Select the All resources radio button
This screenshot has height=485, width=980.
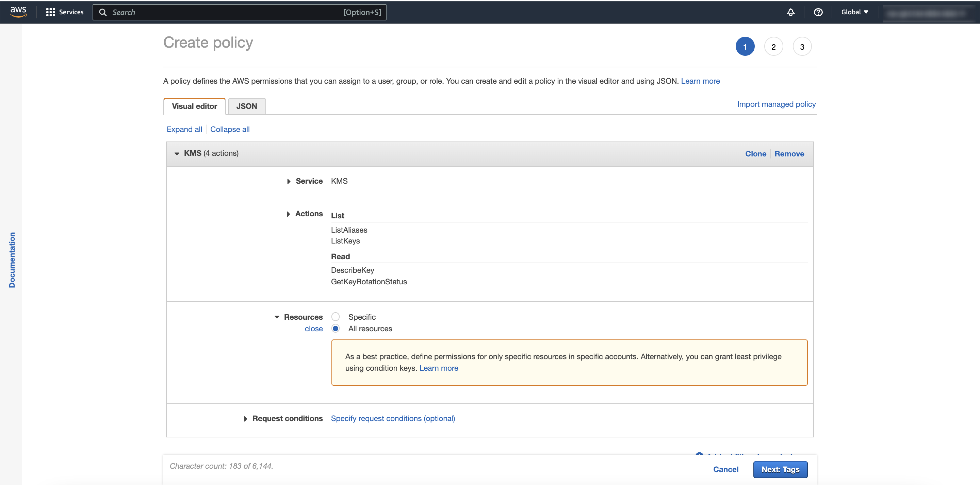(x=335, y=328)
